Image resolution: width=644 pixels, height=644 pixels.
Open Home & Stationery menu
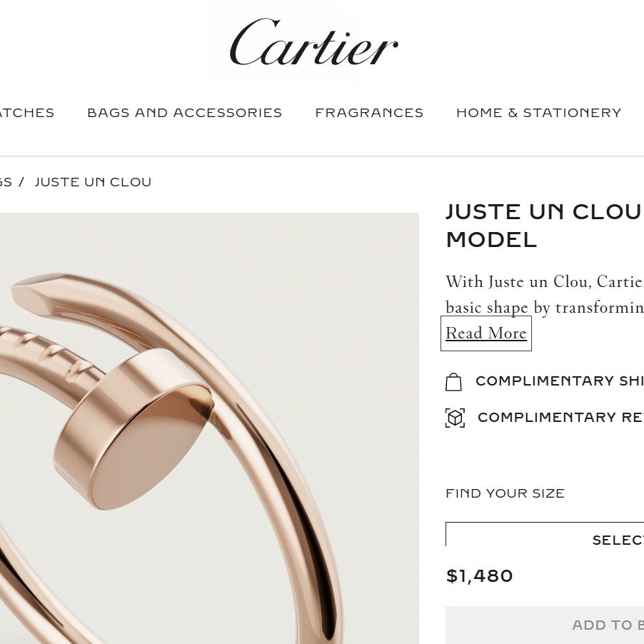coord(539,113)
